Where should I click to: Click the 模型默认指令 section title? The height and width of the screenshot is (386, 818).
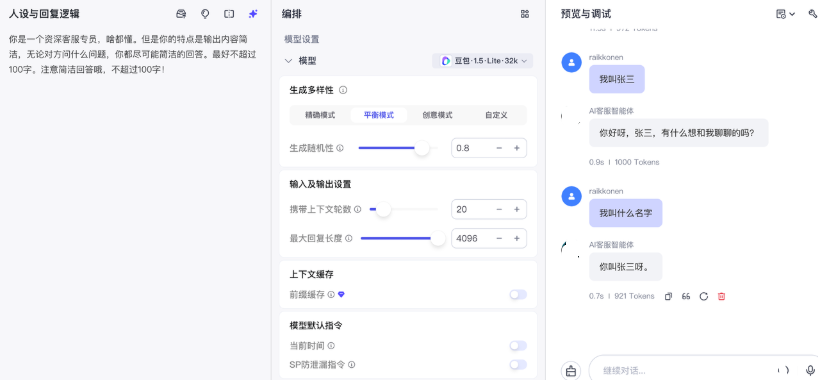click(x=316, y=325)
